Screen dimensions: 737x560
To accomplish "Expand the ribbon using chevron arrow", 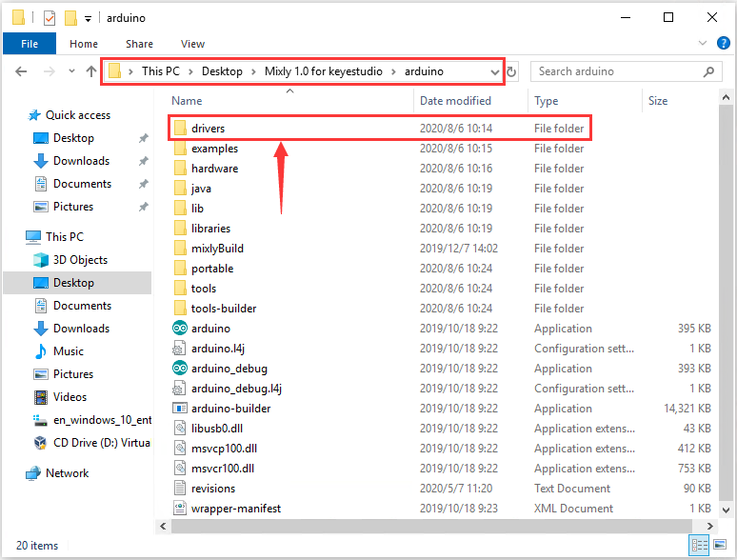I will pos(706,44).
